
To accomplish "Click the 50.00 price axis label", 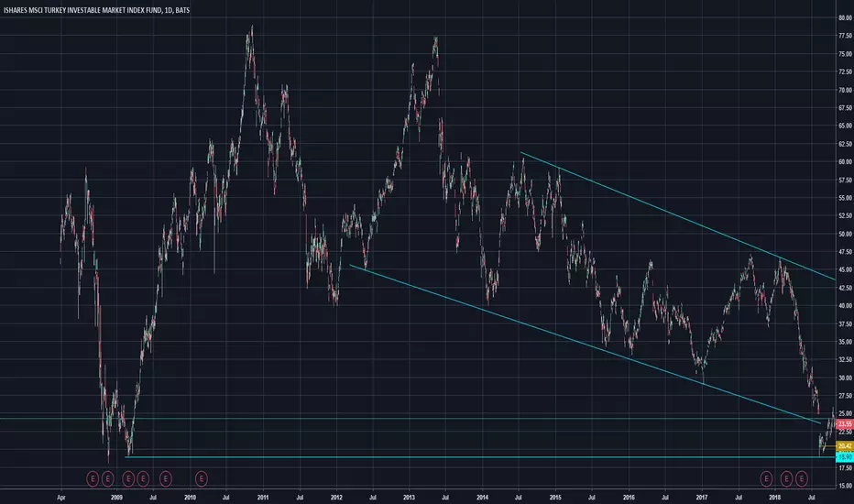I will tap(845, 234).
